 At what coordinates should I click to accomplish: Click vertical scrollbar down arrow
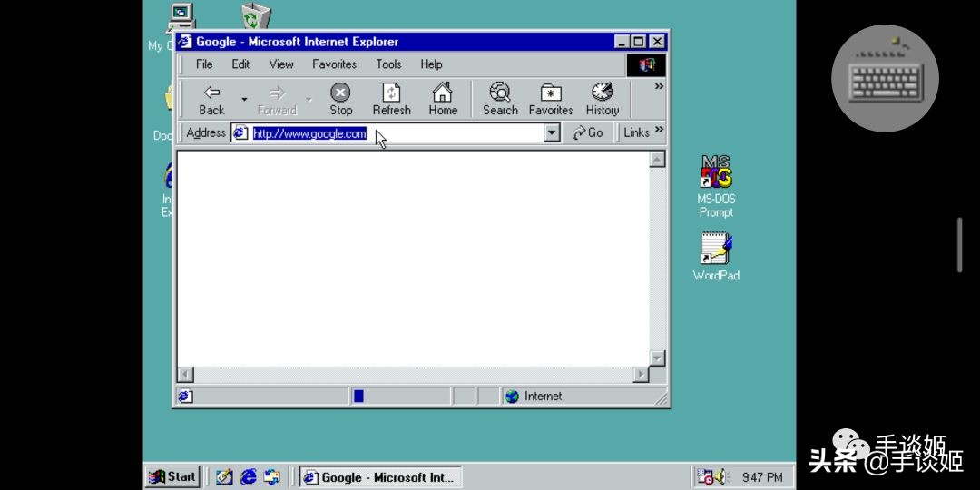pos(657,358)
